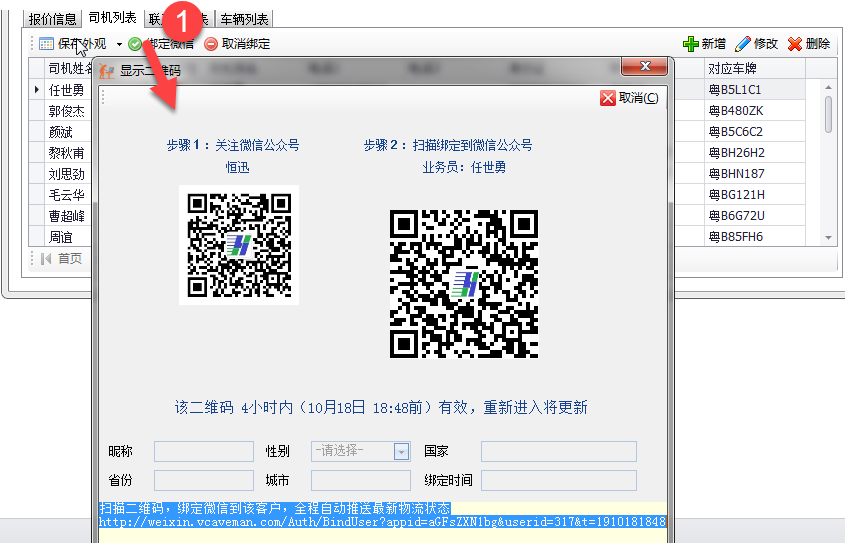Switch to the 报价信息 tab

(53, 19)
